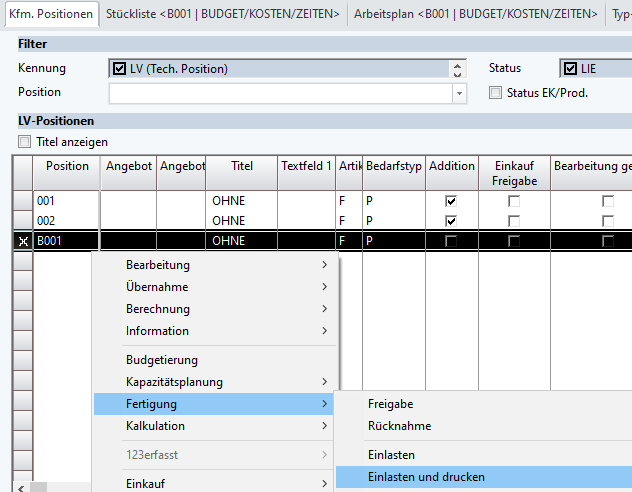This screenshot has height=492, width=632.
Task: Tick Einkauf Freigabe checkbox for row 002
Action: pyautogui.click(x=514, y=220)
